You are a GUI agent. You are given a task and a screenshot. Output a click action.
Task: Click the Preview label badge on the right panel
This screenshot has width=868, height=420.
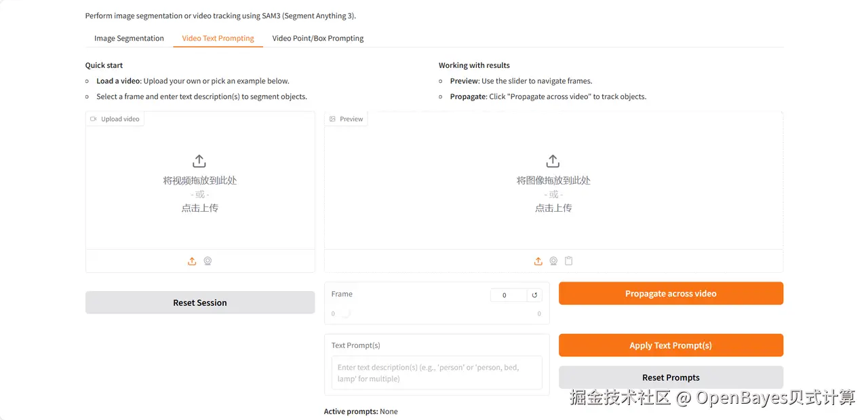[346, 118]
